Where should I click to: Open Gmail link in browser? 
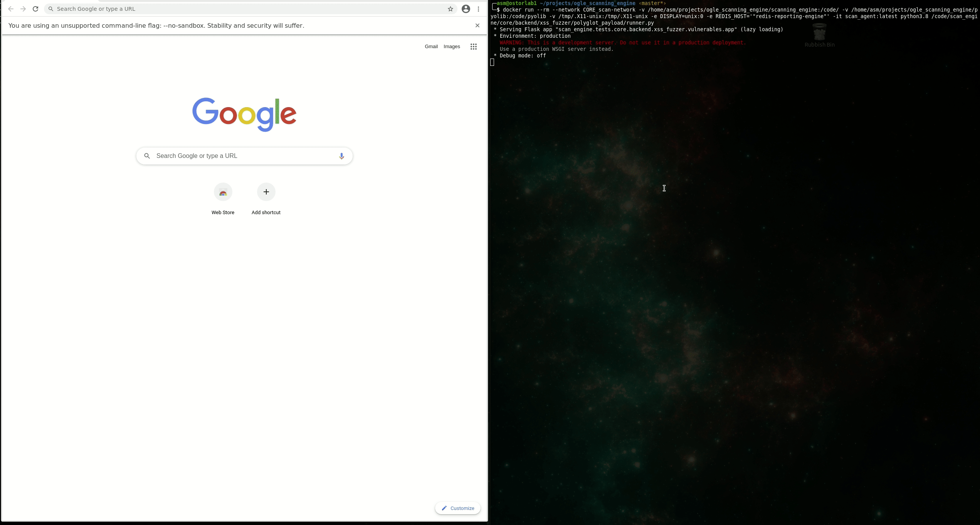click(431, 46)
